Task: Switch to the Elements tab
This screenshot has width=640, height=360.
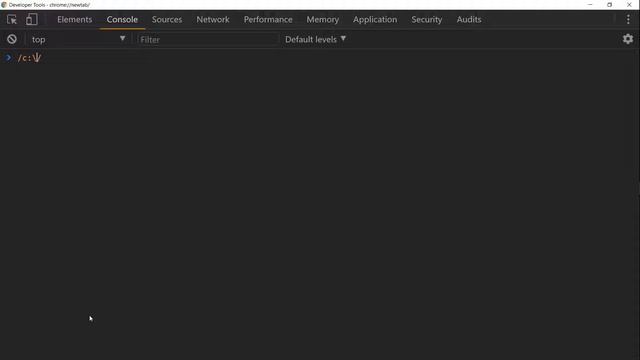Action: pyautogui.click(x=75, y=20)
